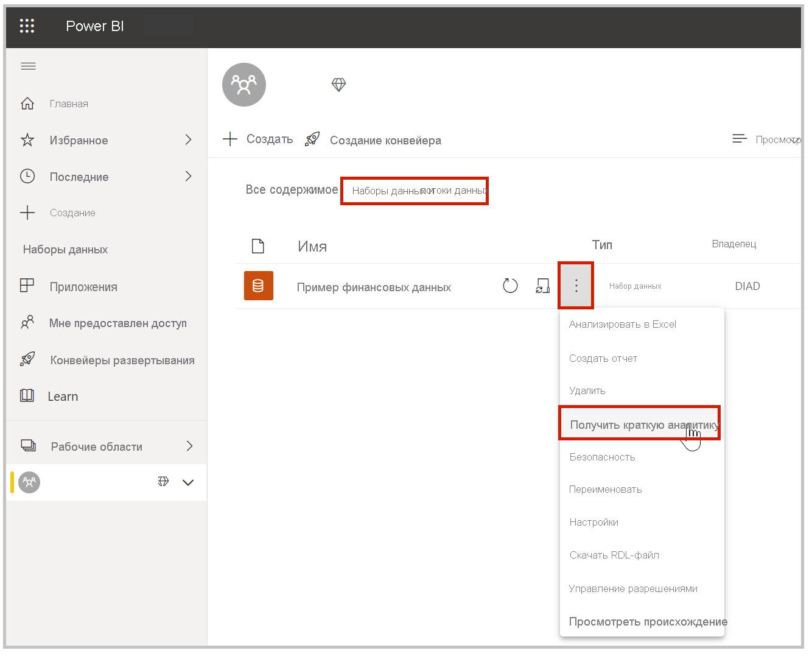The image size is (812, 656).
Task: Collapse the navigation pane hamburger icon
Action: [x=28, y=66]
